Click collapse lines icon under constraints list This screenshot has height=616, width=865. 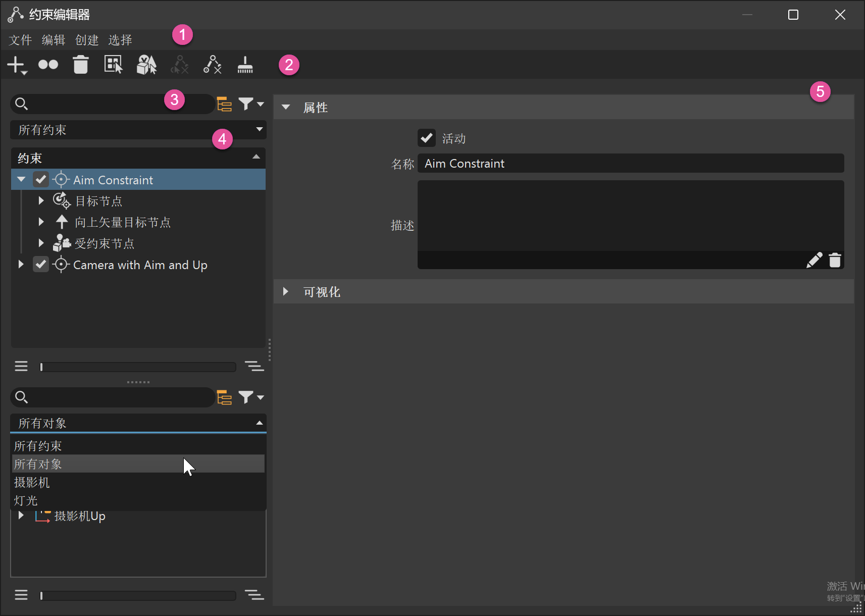tap(255, 366)
